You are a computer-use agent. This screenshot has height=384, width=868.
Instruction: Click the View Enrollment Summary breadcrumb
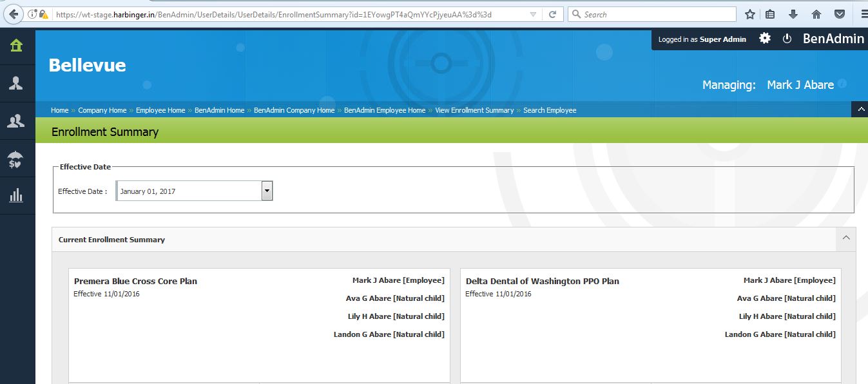click(474, 110)
